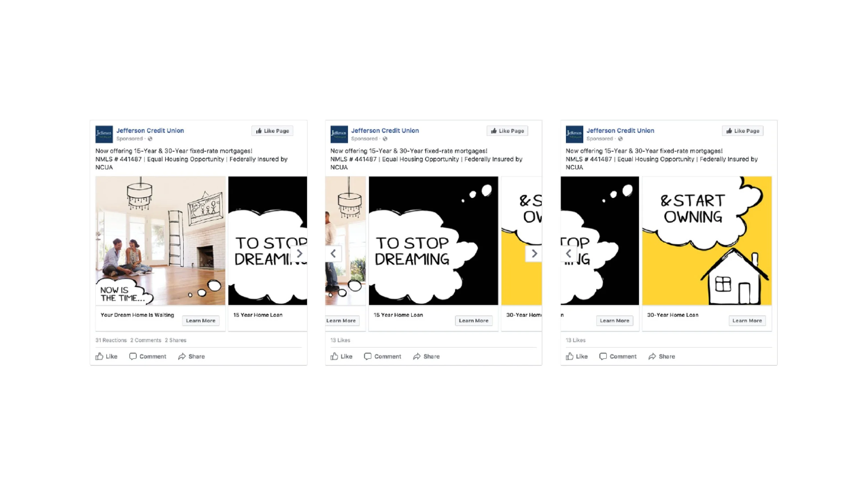Open the couple in living room ad image

[160, 241]
